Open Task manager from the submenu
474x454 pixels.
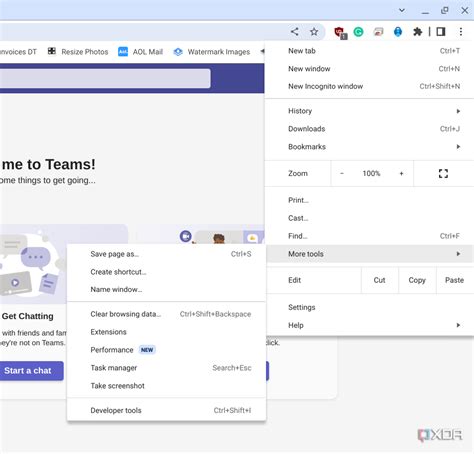[x=166, y=368]
